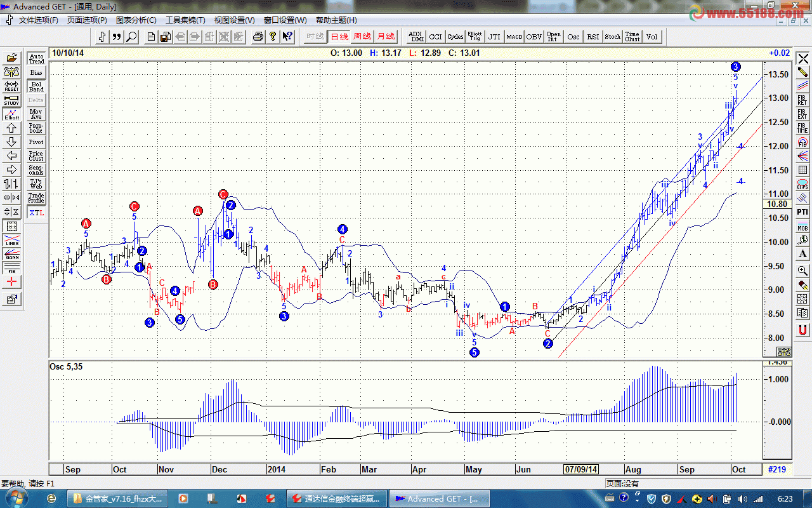The width and height of the screenshot is (812, 508).
Task: Select the LINES drawing tool
Action: click(x=11, y=240)
